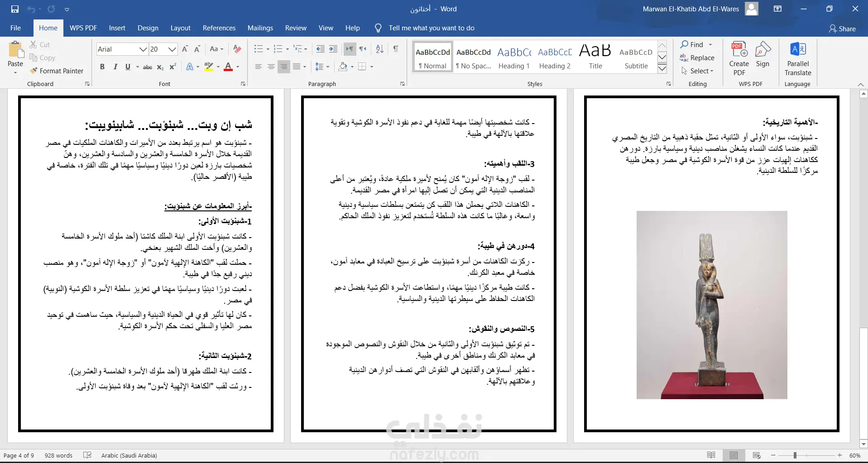
Task: Click the Create PDF icon
Action: pos(739,58)
